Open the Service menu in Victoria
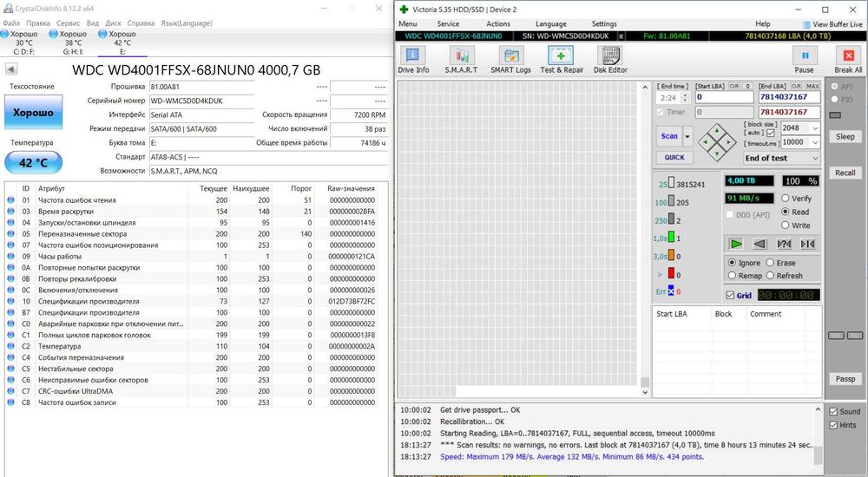The image size is (868, 477). (x=448, y=23)
